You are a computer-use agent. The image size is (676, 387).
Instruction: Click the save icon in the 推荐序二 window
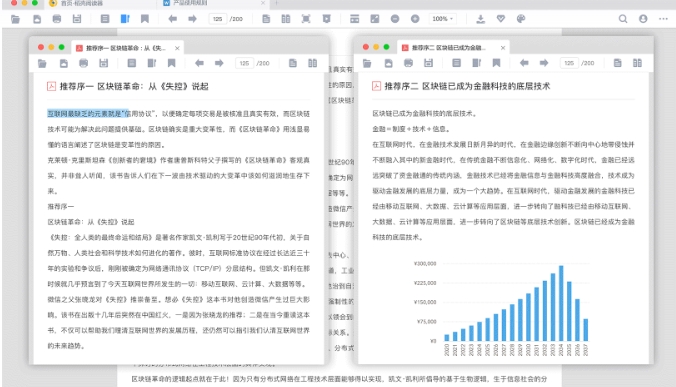(428, 63)
